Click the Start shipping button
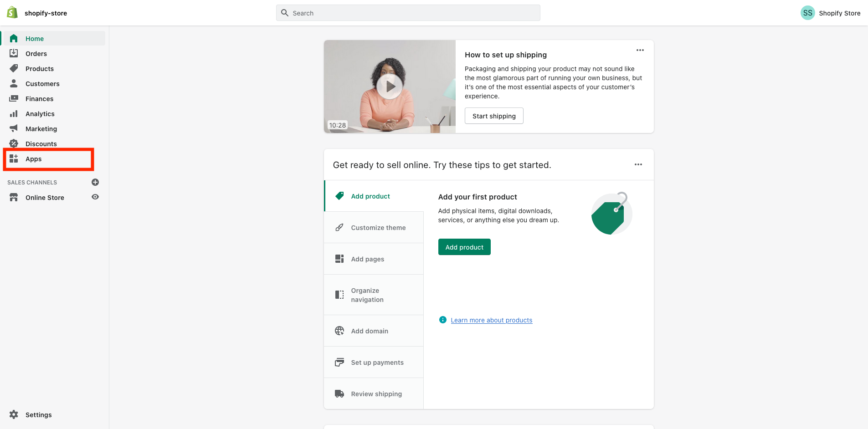Image resolution: width=868 pixels, height=429 pixels. tap(494, 116)
